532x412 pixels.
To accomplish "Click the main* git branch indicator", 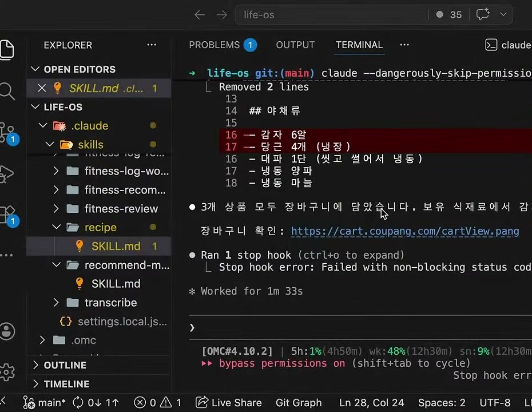I will click(x=44, y=403).
